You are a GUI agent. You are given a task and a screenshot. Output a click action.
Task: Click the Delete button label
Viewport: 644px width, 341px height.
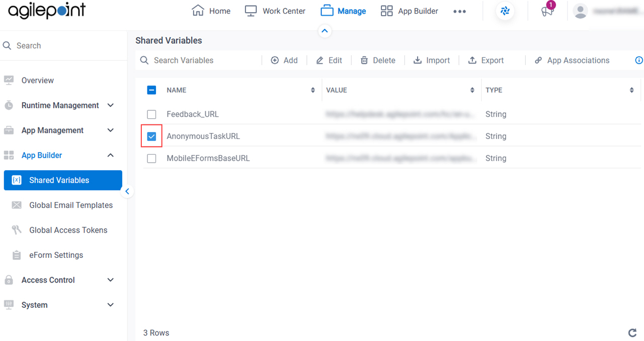point(384,60)
